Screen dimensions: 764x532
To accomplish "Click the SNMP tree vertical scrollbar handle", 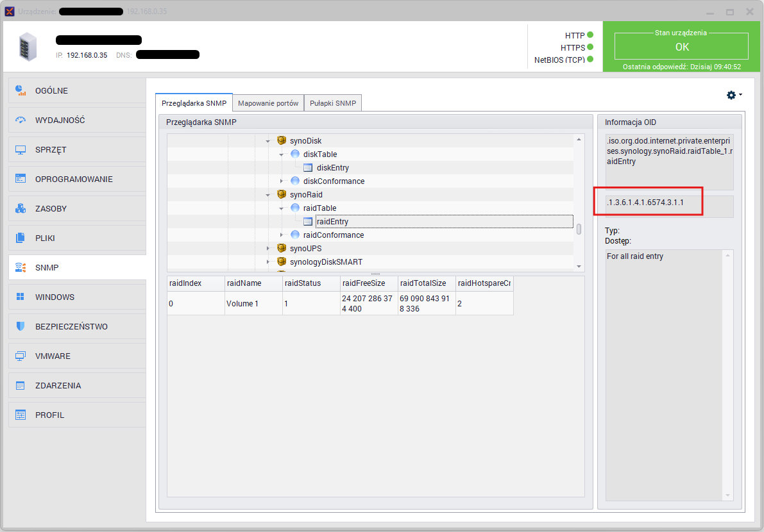I will [579, 229].
